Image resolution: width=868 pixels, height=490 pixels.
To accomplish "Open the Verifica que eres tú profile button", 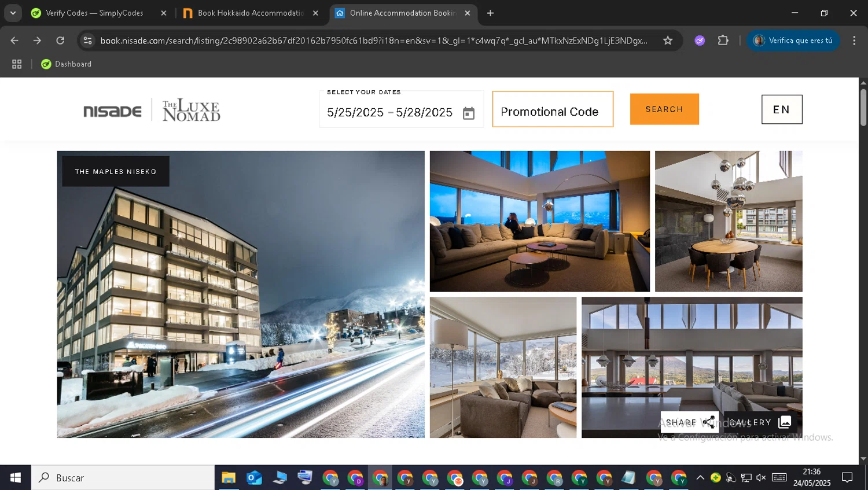I will [x=793, y=40].
